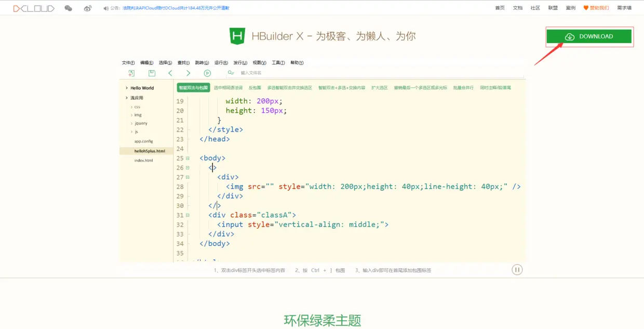Select the 扩大选区 tab
The image size is (644, 329).
(379, 88)
